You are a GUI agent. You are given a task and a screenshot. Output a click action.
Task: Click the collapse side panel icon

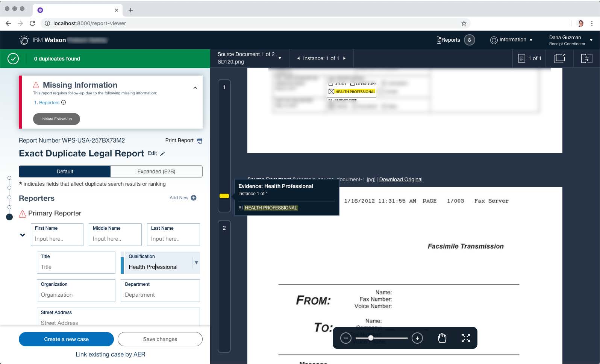click(586, 58)
